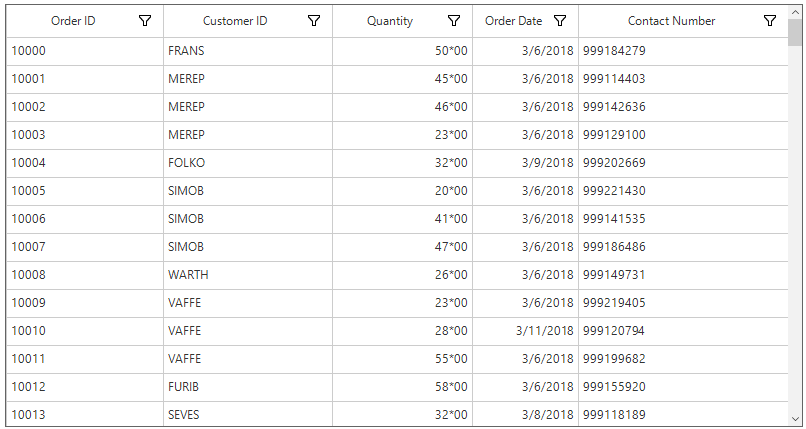
Task: Select the quantity cell 55*00
Action: (402, 359)
